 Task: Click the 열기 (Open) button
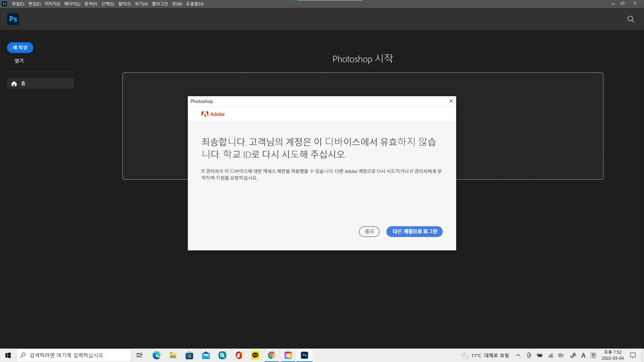[x=19, y=61]
